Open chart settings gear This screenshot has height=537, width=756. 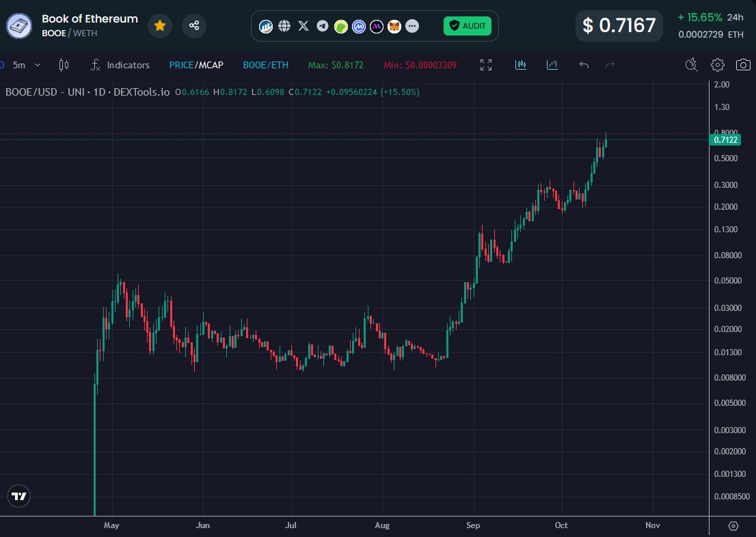[x=718, y=65]
